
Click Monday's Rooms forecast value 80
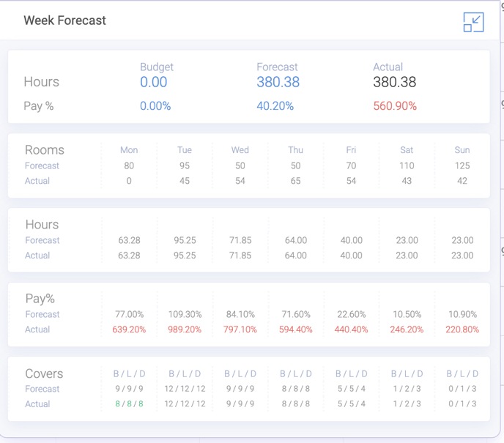coord(129,165)
